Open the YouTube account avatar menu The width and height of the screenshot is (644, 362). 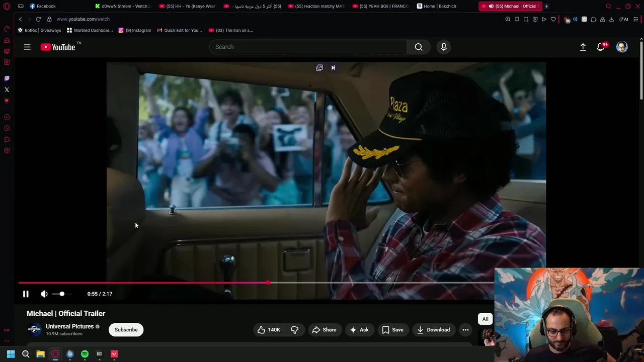point(622,47)
